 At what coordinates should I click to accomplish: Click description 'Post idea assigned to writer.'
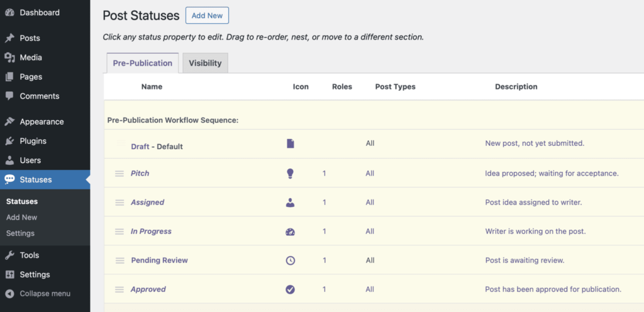533,203
